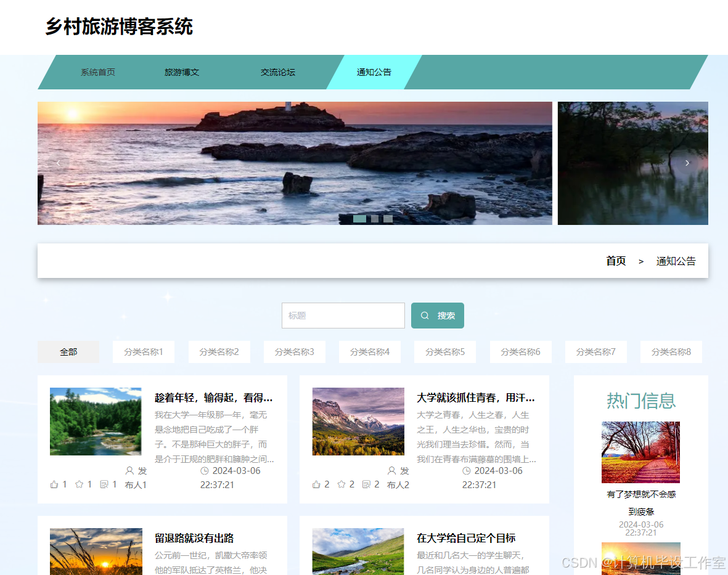Like the 大学就该抓住青春 post thumbs-up icon

[317, 484]
